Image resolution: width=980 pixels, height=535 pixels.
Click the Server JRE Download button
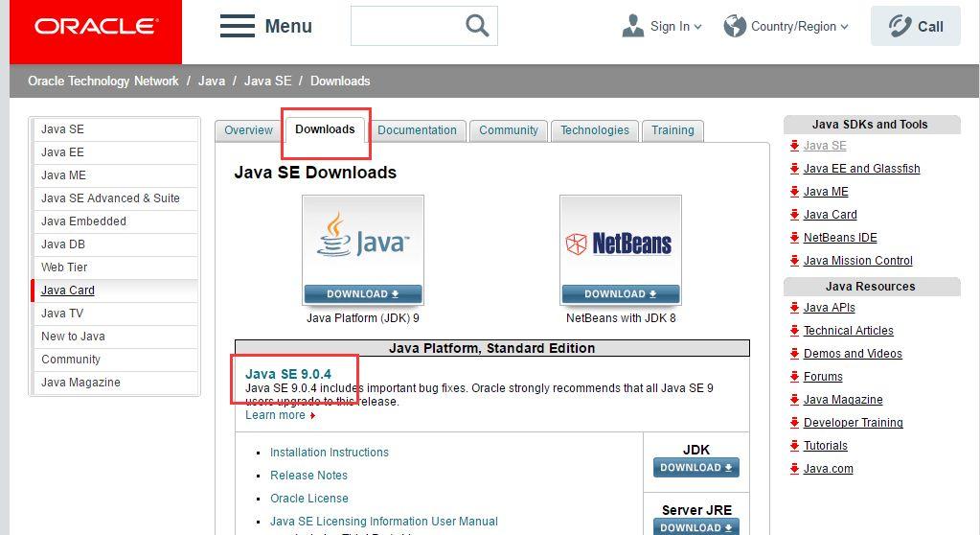pos(696,527)
